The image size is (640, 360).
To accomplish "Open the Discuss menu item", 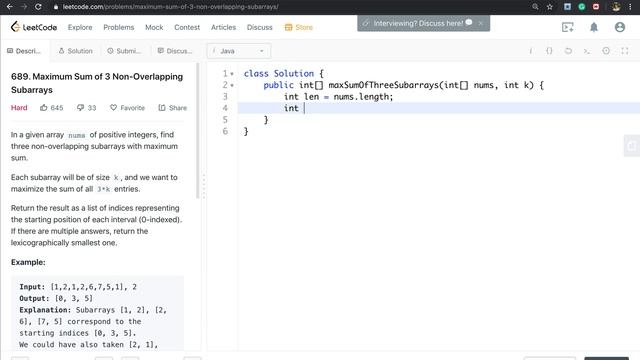I will [x=259, y=27].
